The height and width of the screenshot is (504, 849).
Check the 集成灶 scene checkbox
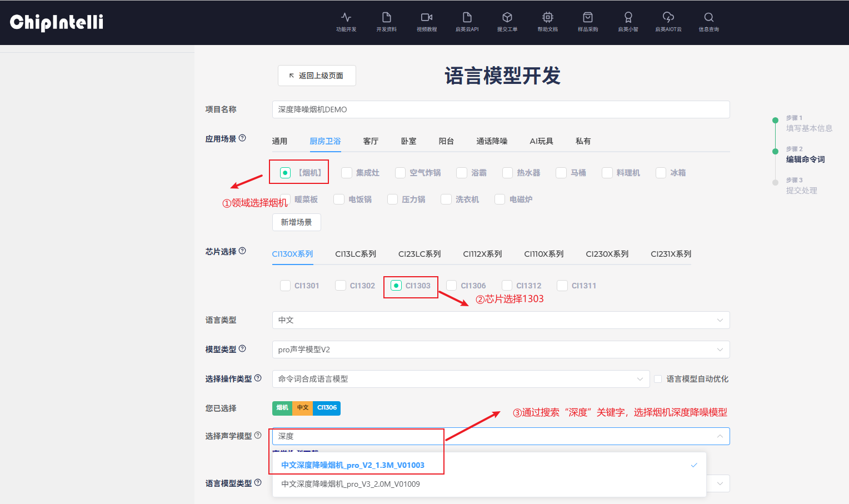point(347,173)
